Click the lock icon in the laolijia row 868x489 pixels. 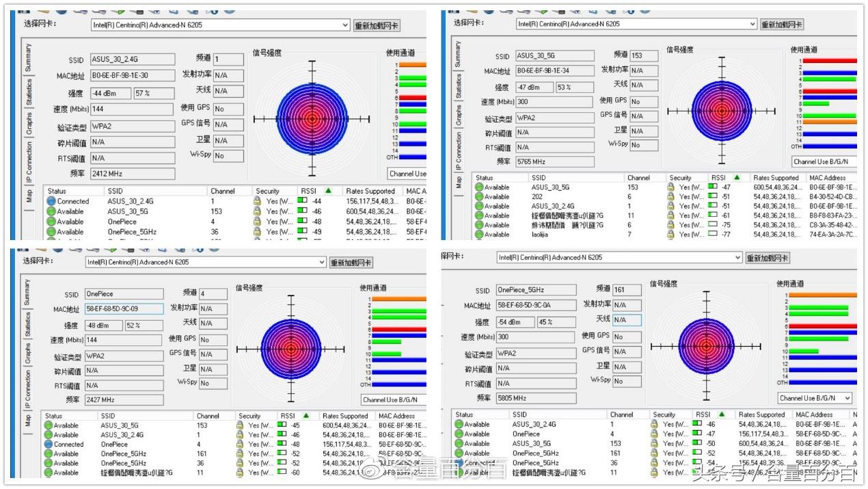coord(670,235)
